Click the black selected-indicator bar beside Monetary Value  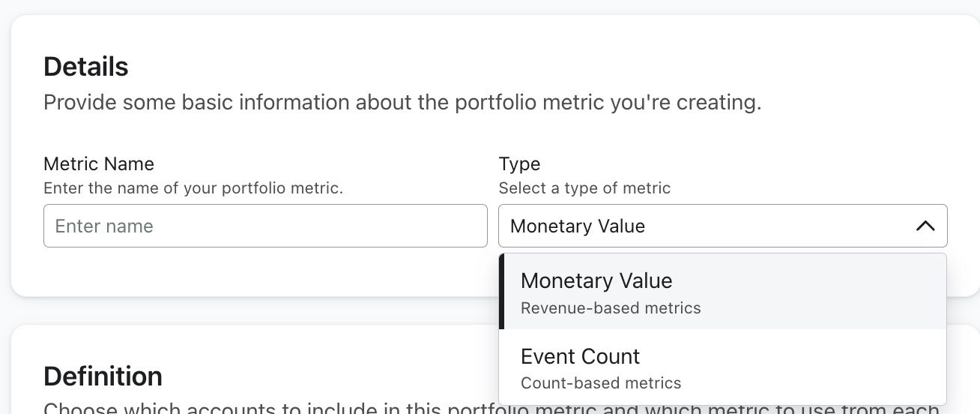pos(502,291)
